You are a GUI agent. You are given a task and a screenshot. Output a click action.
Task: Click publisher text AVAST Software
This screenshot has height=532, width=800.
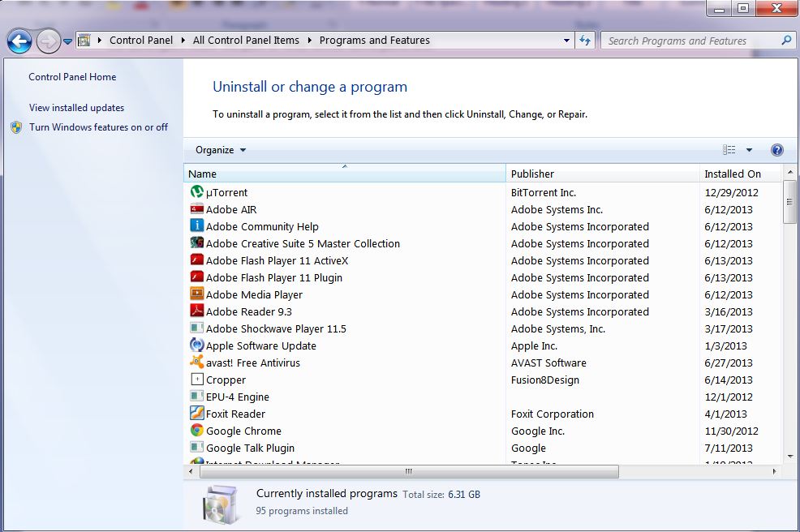coord(548,363)
